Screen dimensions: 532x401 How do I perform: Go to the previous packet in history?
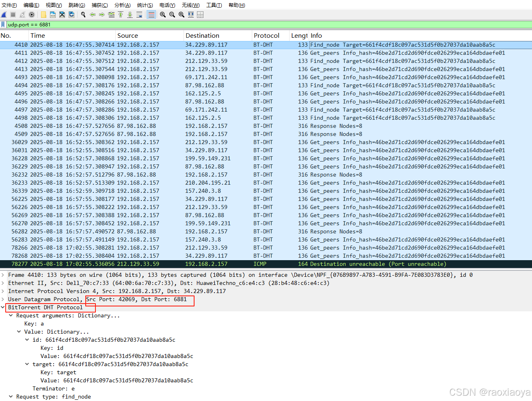pos(93,15)
